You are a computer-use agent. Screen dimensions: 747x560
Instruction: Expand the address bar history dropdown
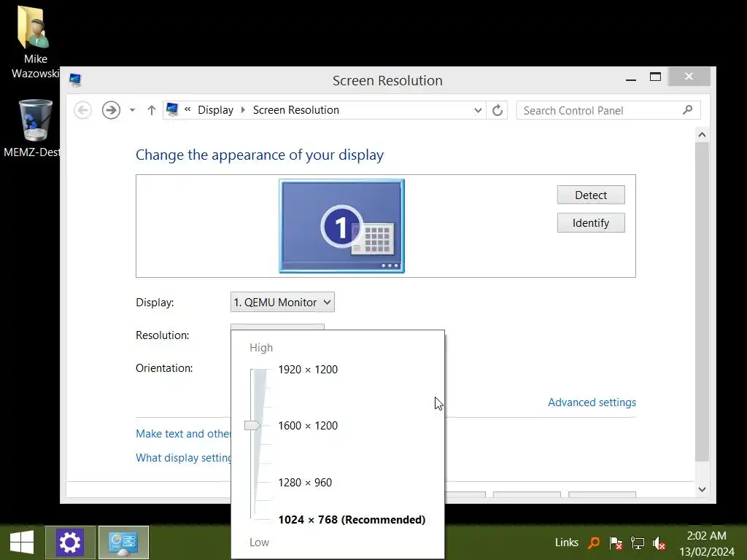(x=478, y=111)
